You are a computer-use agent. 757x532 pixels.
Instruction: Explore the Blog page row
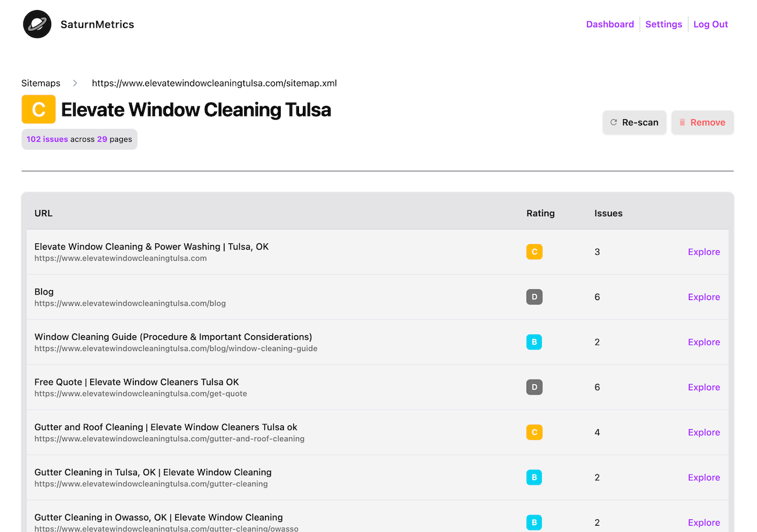pos(704,297)
